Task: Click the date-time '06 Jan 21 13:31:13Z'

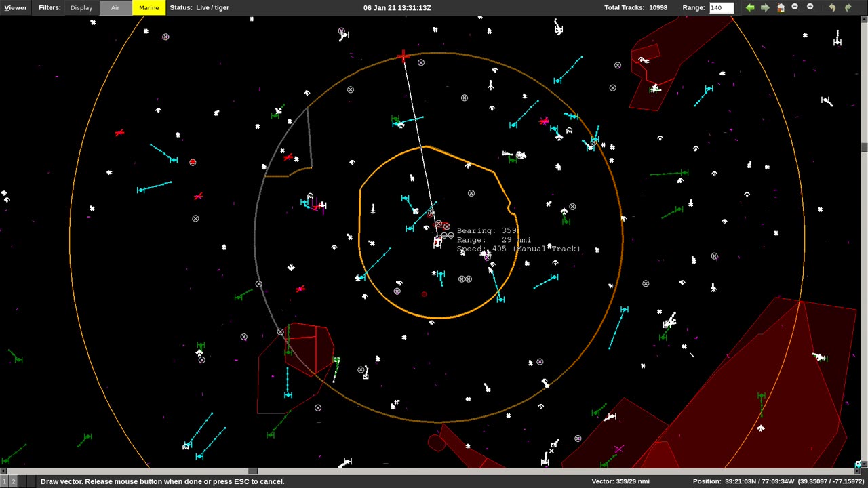Action: click(397, 8)
